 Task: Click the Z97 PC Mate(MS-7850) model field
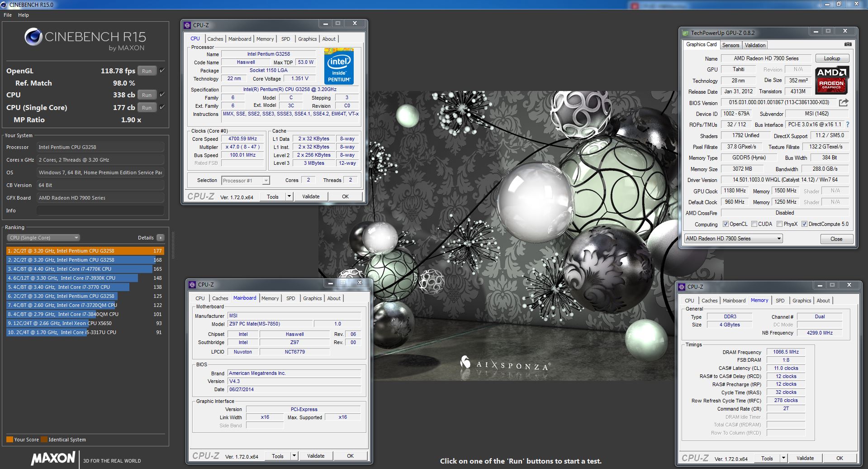pos(270,324)
